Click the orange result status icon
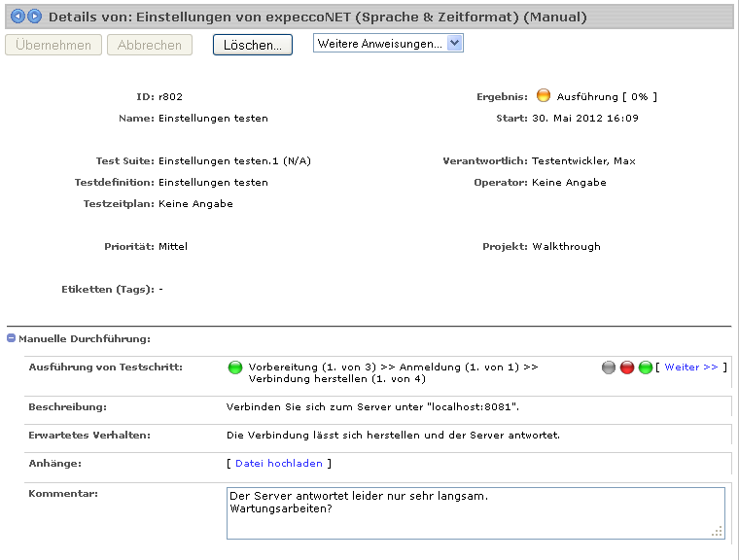Viewport: 739px width, 560px height. pyautogui.click(x=544, y=96)
